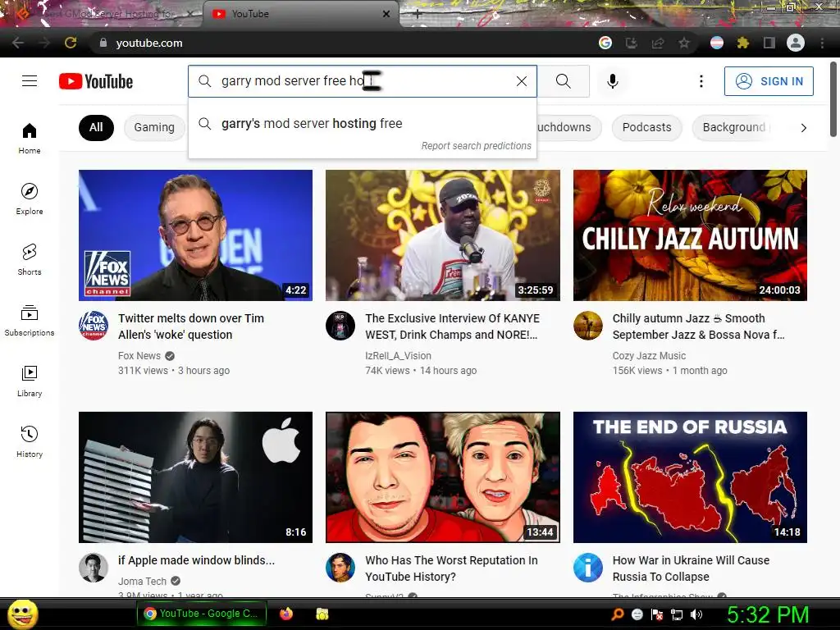Click title The Exclusive Interview Of KANYE WEST
Image resolution: width=840 pixels, height=630 pixels.
pos(452,326)
